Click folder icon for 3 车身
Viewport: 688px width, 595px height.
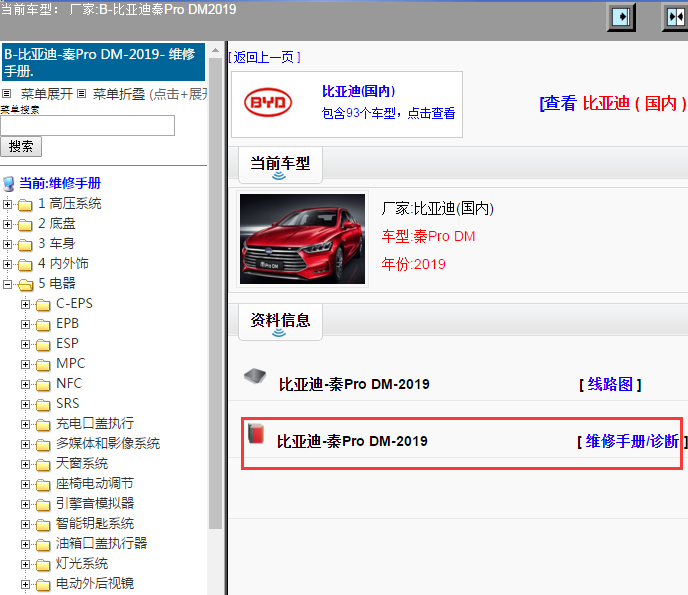pyautogui.click(x=25, y=245)
